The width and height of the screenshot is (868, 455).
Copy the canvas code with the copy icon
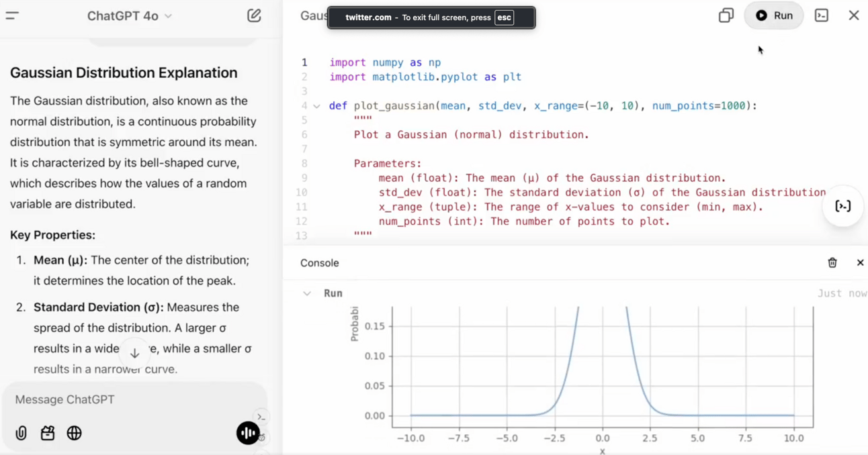click(x=726, y=15)
